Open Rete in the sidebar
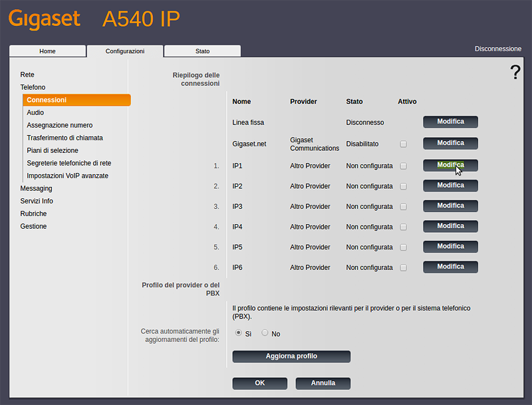 pos(27,74)
